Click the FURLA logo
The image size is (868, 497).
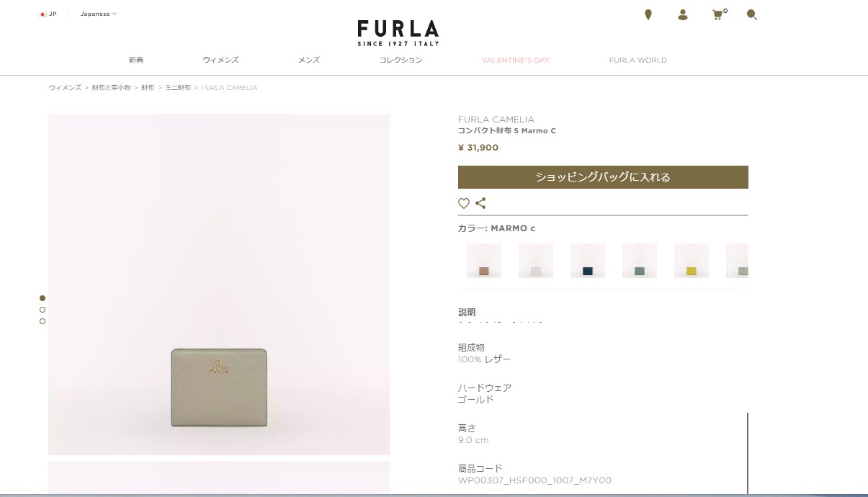point(398,32)
